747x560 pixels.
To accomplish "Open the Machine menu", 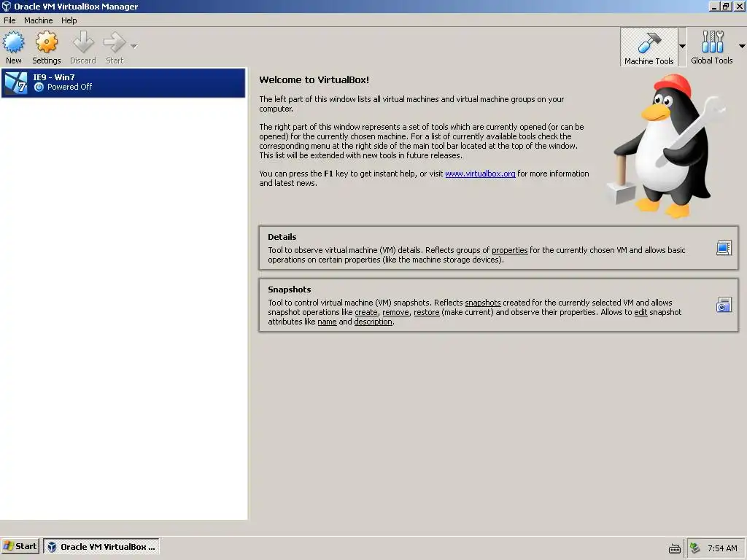I will pyautogui.click(x=39, y=20).
